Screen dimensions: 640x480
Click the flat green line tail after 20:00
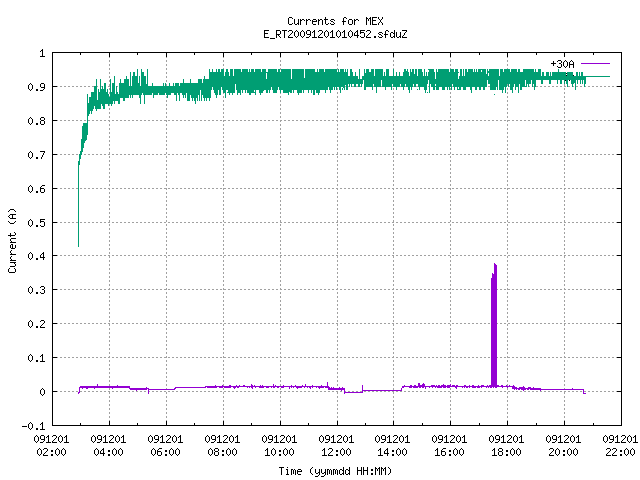pyautogui.click(x=598, y=77)
